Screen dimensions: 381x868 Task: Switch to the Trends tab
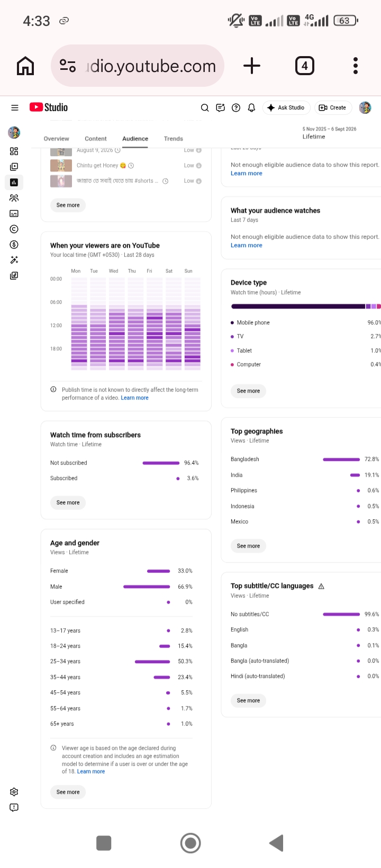(174, 139)
